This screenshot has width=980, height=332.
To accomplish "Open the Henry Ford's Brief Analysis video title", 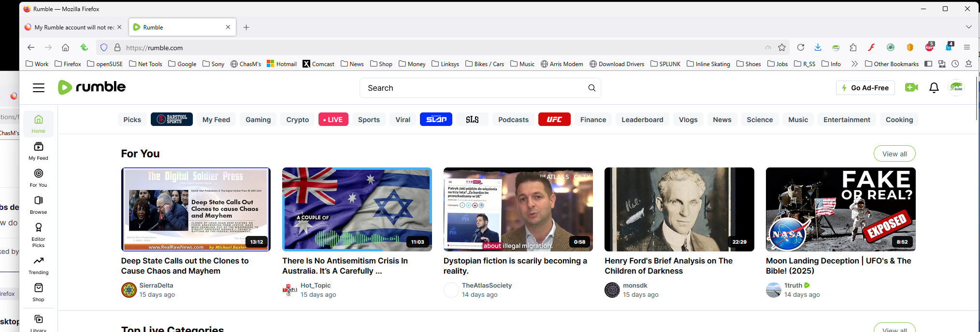I will coord(669,266).
